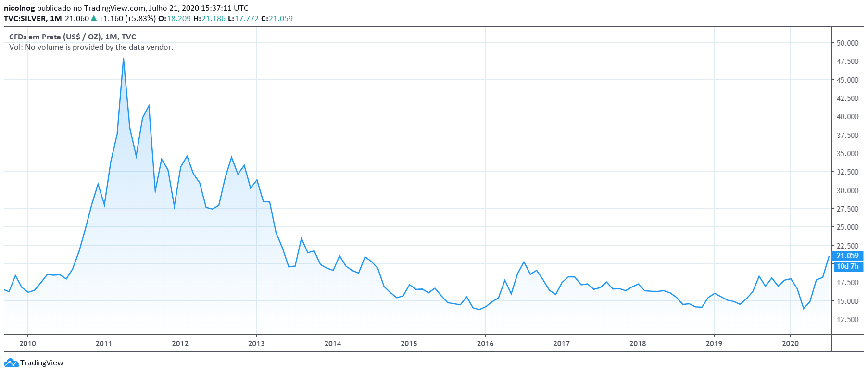Select the TVC:SILVER, 1M symbol label
The width and height of the screenshot is (868, 374).
pos(33,19)
